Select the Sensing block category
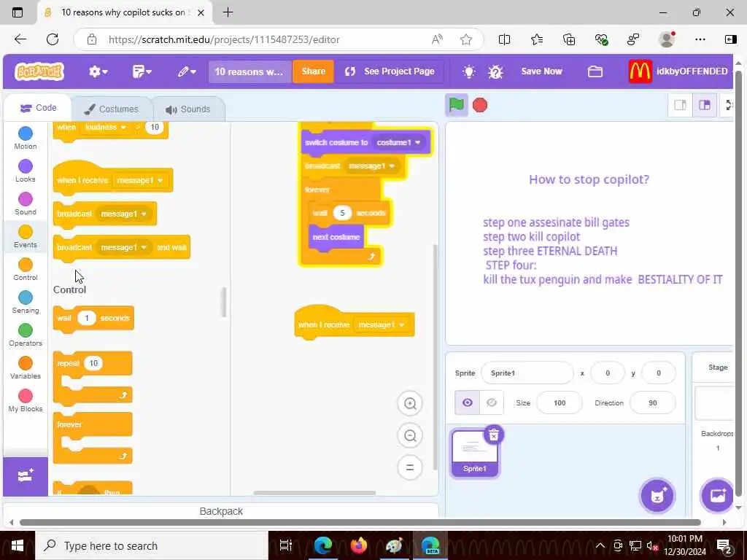This screenshot has width=747, height=560. point(26,303)
